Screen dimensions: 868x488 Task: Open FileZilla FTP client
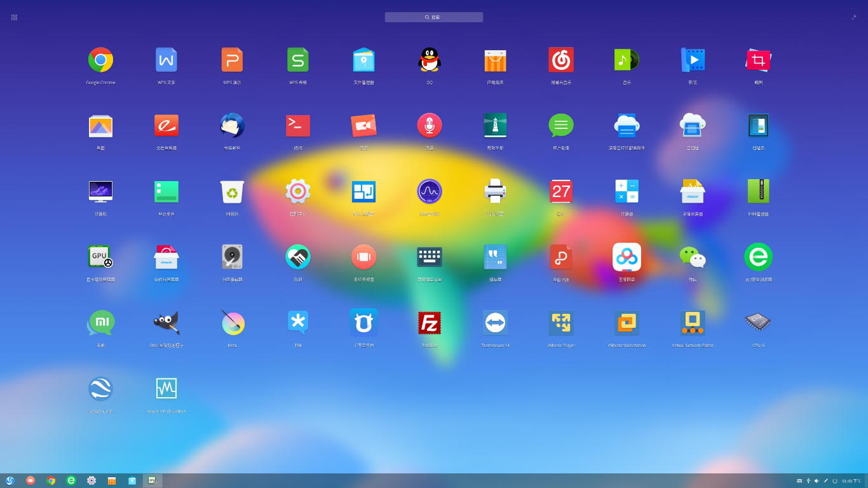[430, 323]
